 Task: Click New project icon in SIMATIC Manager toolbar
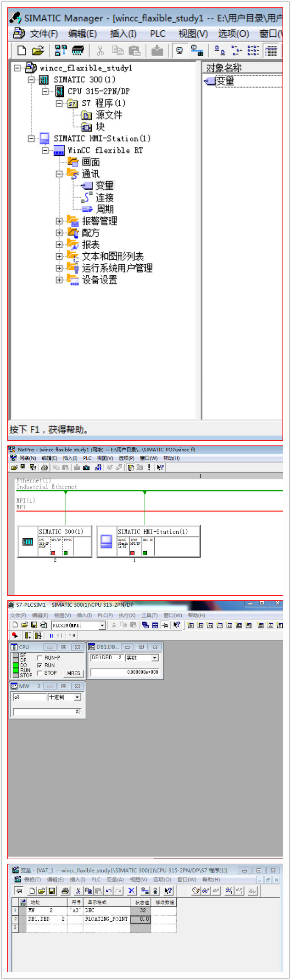[x=22, y=51]
